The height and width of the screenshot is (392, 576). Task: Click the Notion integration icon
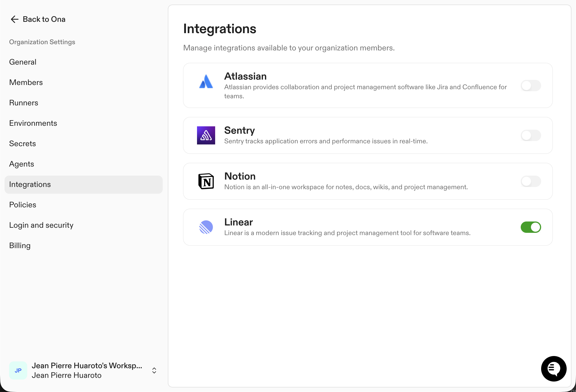coord(206,181)
